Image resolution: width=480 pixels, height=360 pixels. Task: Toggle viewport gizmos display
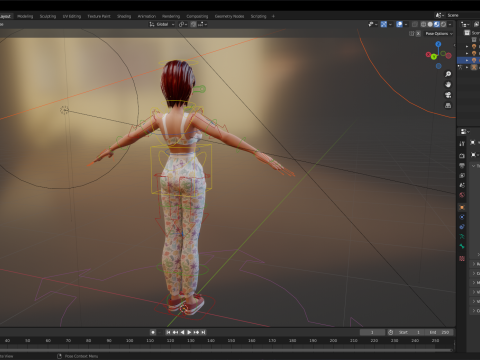384,24
